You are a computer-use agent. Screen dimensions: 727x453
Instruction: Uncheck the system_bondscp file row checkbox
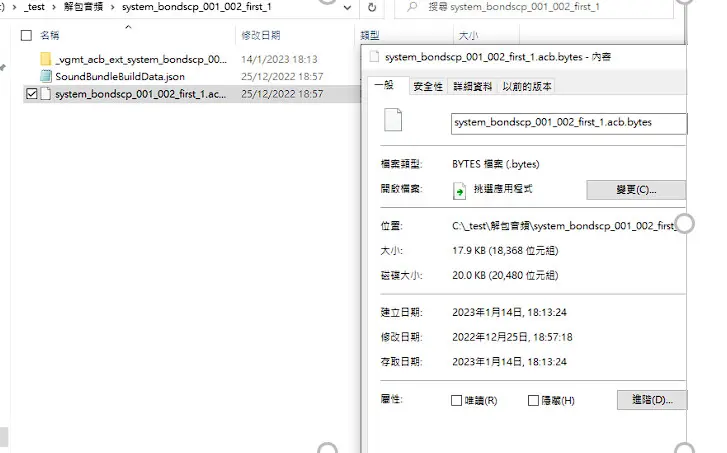pyautogui.click(x=32, y=94)
